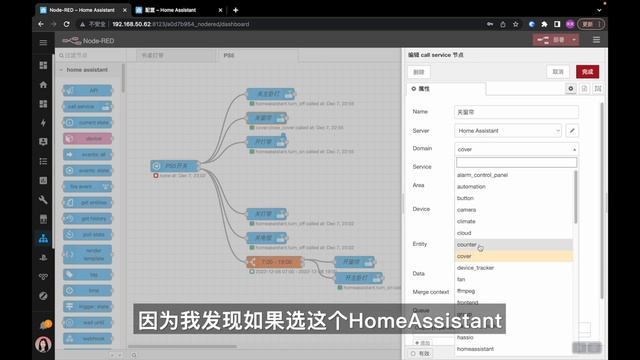
Task: Open the password key icon in address bar
Action: click(x=490, y=24)
